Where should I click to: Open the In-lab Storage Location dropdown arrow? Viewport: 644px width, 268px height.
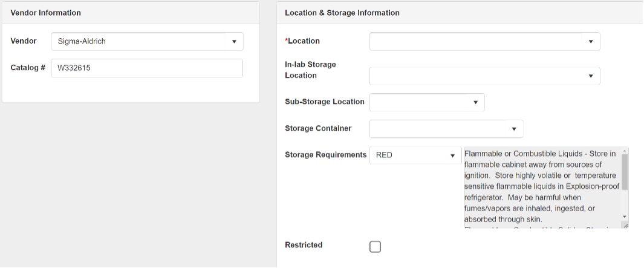pos(590,76)
